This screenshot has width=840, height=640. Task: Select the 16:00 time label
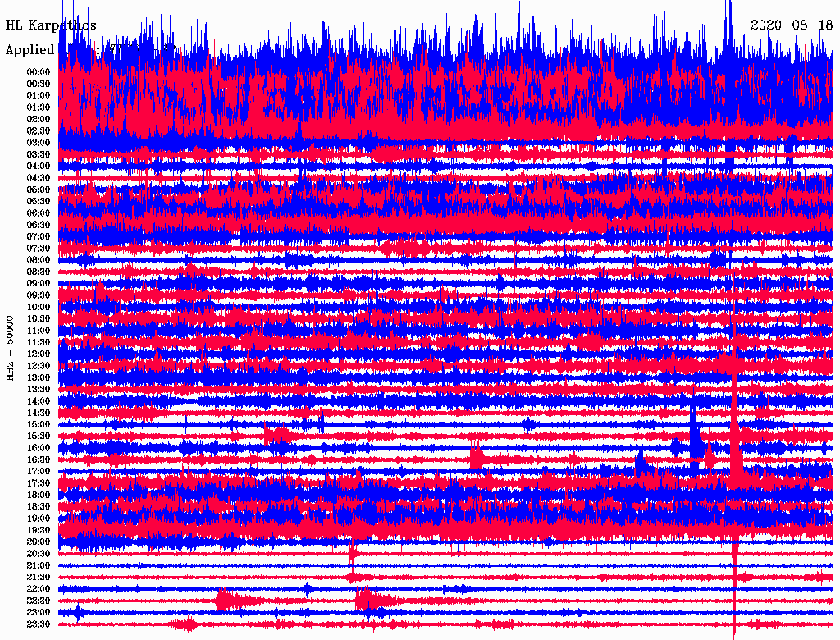coord(39,448)
